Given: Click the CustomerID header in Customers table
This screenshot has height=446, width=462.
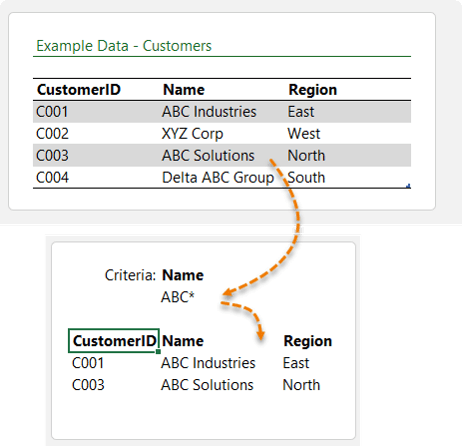Looking at the screenshot, I should 79,90.
